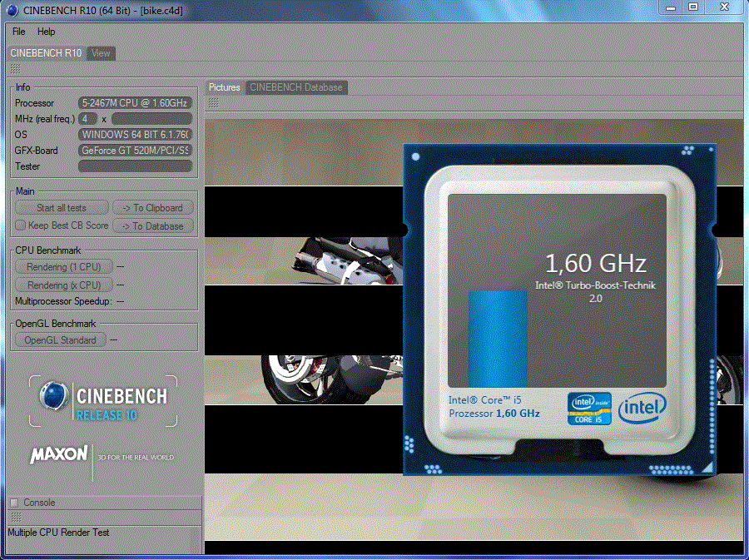This screenshot has height=560, width=749.
Task: Click the Intel Turbo-Boost-Technik 2.0 label
Action: coord(595,292)
